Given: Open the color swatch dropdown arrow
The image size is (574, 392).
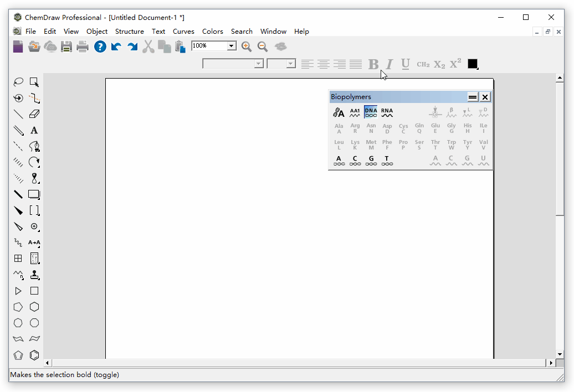Looking at the screenshot, I should click(477, 68).
